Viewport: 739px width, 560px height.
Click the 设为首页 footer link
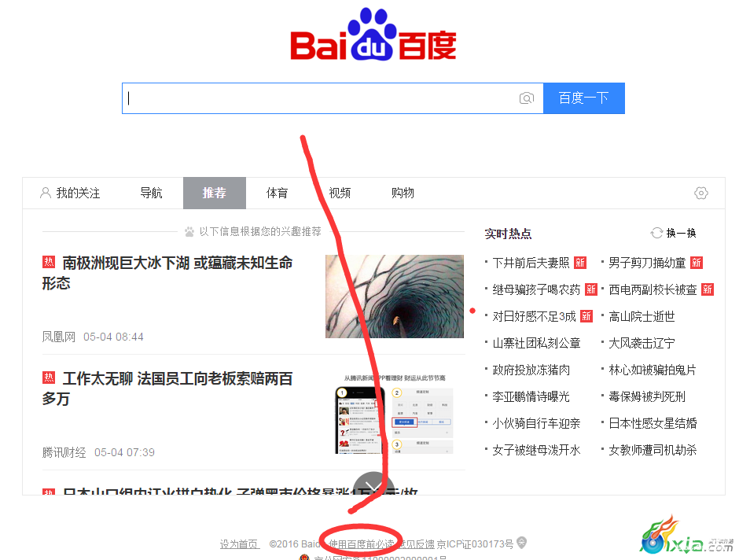click(x=240, y=544)
